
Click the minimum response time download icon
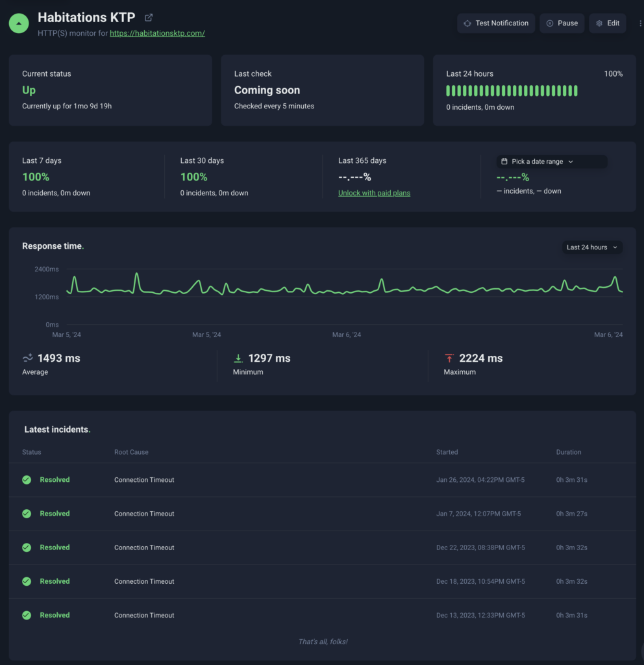[x=238, y=358]
